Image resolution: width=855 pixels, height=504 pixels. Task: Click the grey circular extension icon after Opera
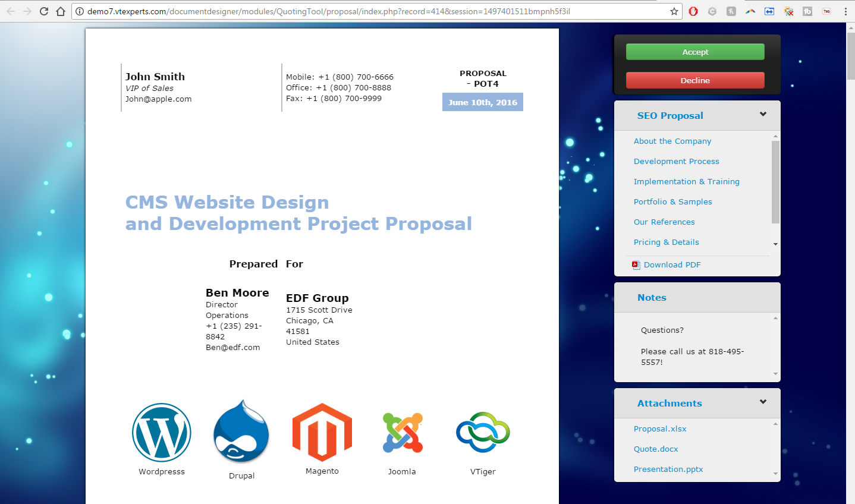tap(712, 11)
